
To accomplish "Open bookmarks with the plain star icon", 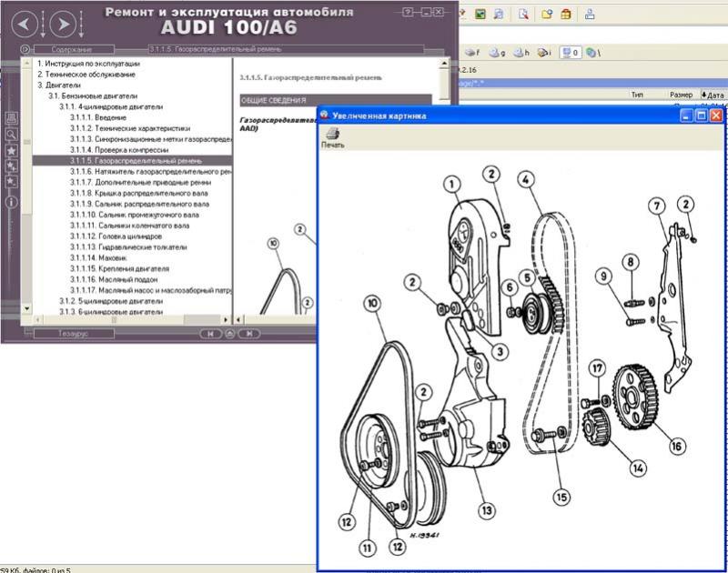I will 11,150.
